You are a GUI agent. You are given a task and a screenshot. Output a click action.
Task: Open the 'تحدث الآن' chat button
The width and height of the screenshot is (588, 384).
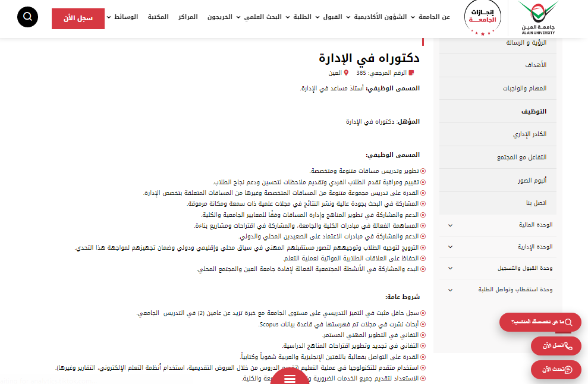pyautogui.click(x=556, y=370)
